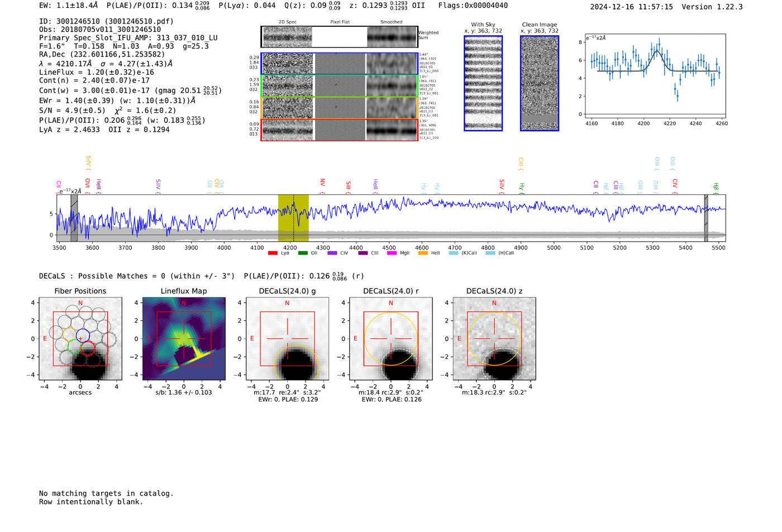Select the blue-outlined fiber spectrum row

[x=339, y=64]
